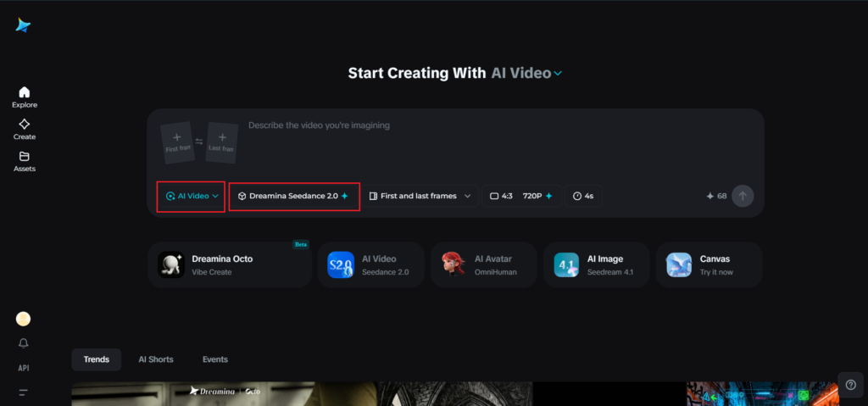The height and width of the screenshot is (406, 868).
Task: Expand First and last frames dropdown
Action: click(420, 196)
